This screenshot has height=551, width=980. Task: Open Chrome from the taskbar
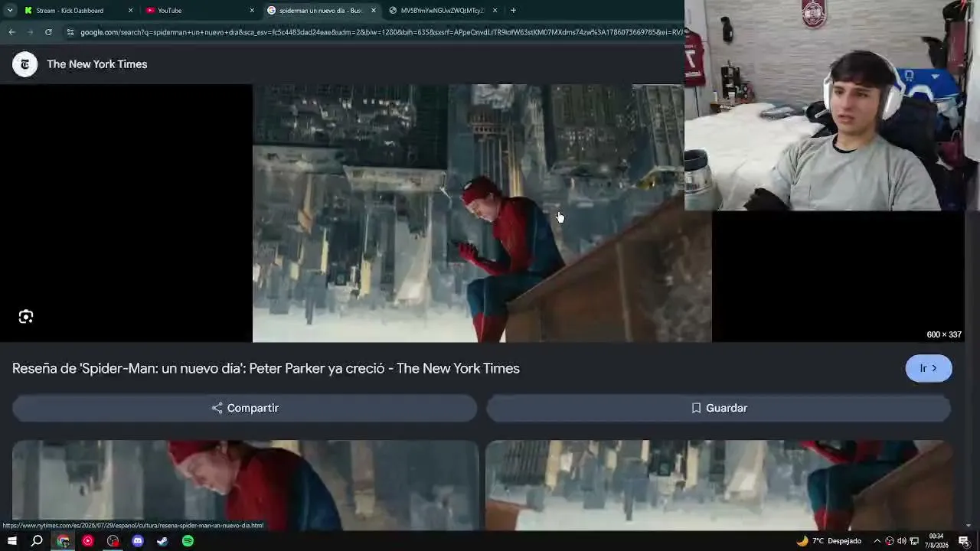63,541
